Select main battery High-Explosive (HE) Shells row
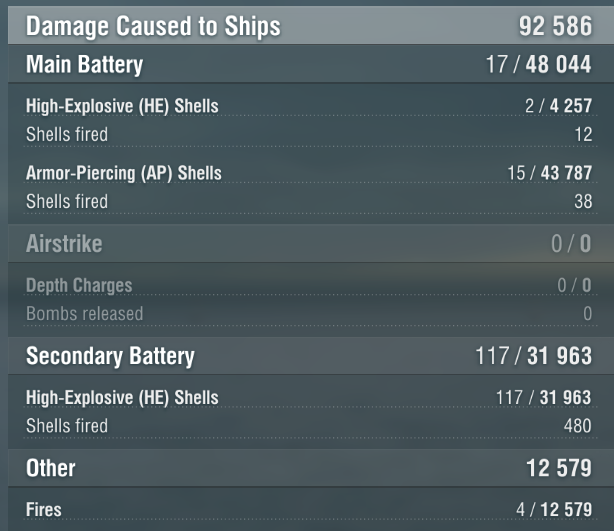Viewport: 614px width, 531px height. tap(311, 106)
